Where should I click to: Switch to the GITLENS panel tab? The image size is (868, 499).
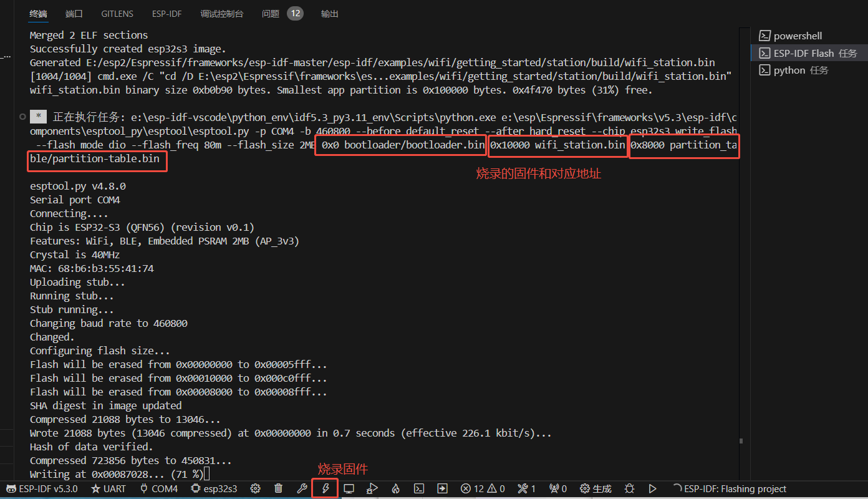click(117, 14)
